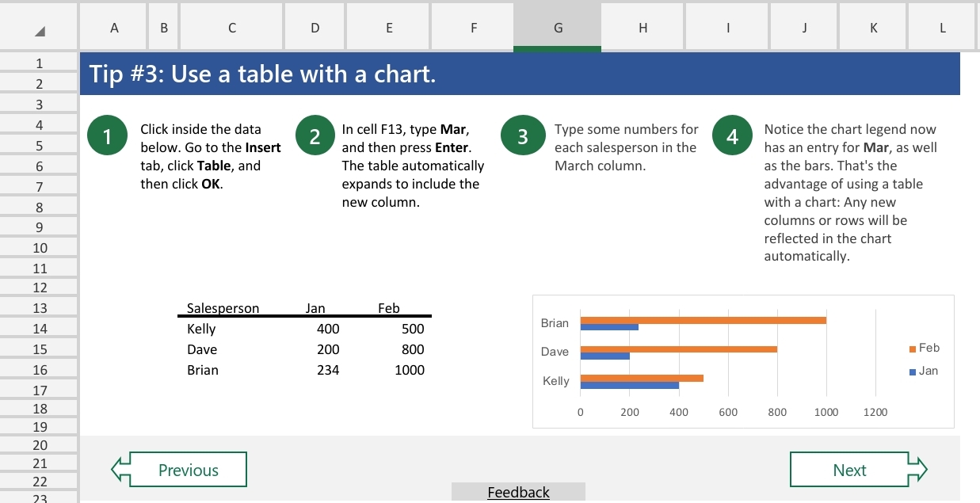Click Brian's orange Feb bar in the chart
Screen dimensions: 980x503
(705, 319)
